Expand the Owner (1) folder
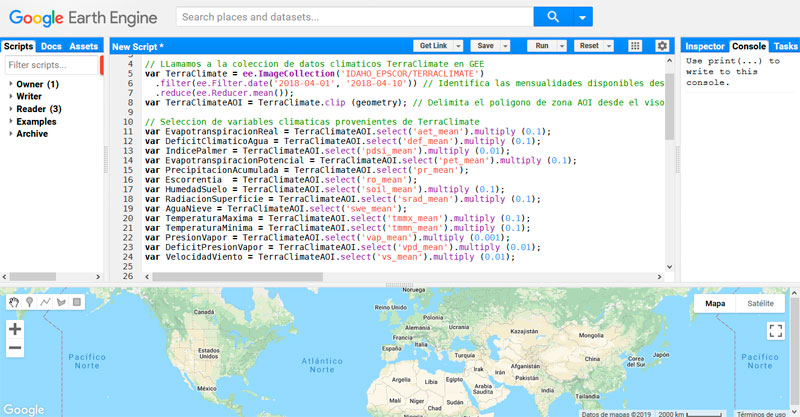Image resolution: width=800 pixels, height=417 pixels. [x=11, y=83]
